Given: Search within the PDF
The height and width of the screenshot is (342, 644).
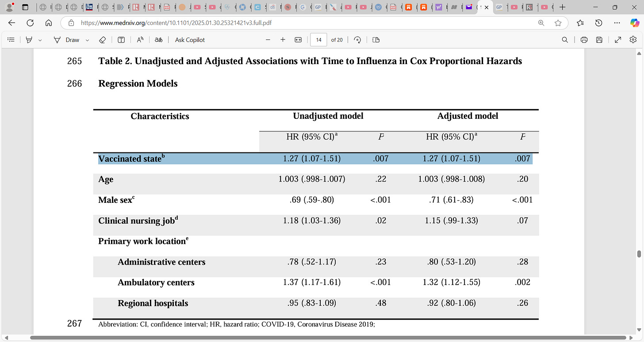Looking at the screenshot, I should click(565, 40).
